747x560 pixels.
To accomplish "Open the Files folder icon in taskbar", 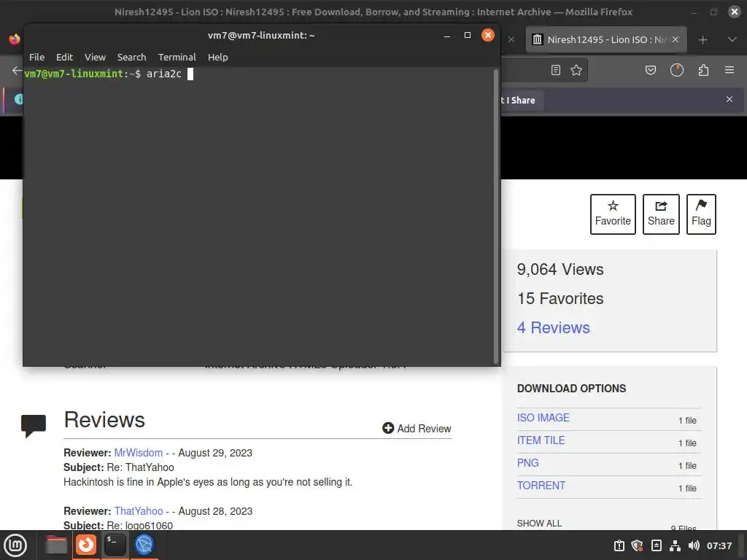I will pos(56,545).
